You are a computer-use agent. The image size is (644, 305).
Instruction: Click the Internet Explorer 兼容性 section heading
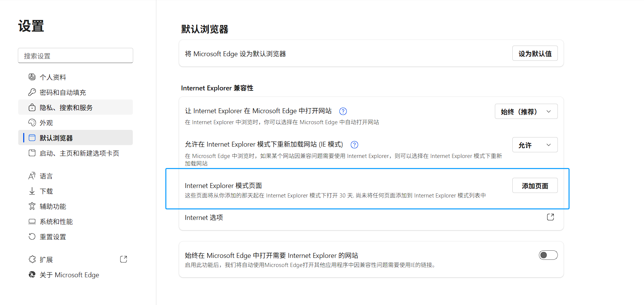tap(217, 88)
